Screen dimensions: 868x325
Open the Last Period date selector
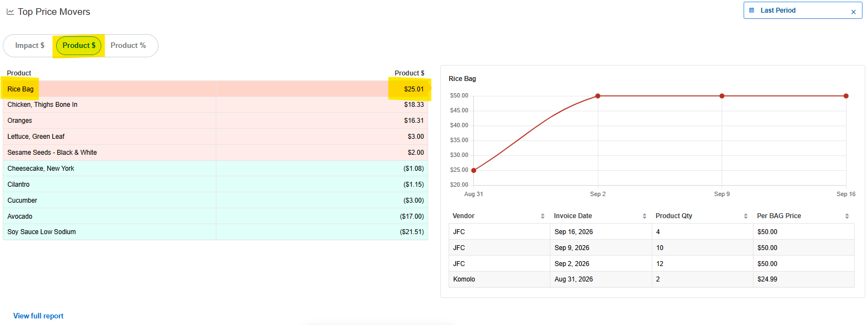coord(803,10)
